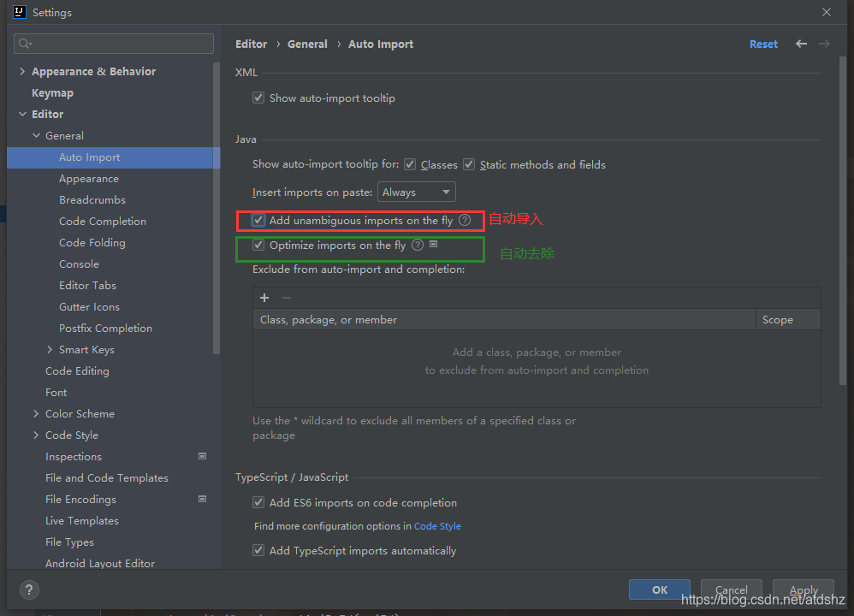Image resolution: width=854 pixels, height=616 pixels.
Task: Focus the settings search field
Action: pos(113,44)
